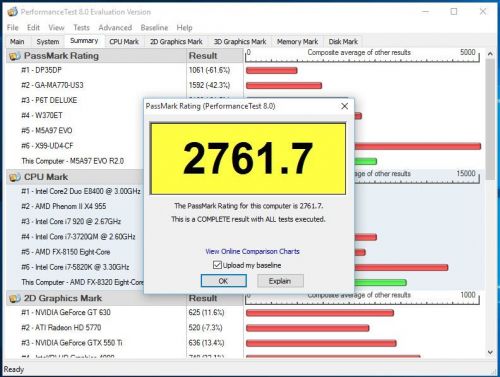Select Intel Core i7-5820K row
This screenshot has height=377, width=500.
click(x=75, y=267)
